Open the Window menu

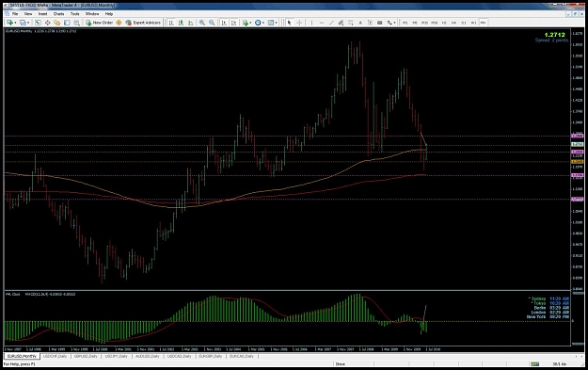(x=92, y=13)
